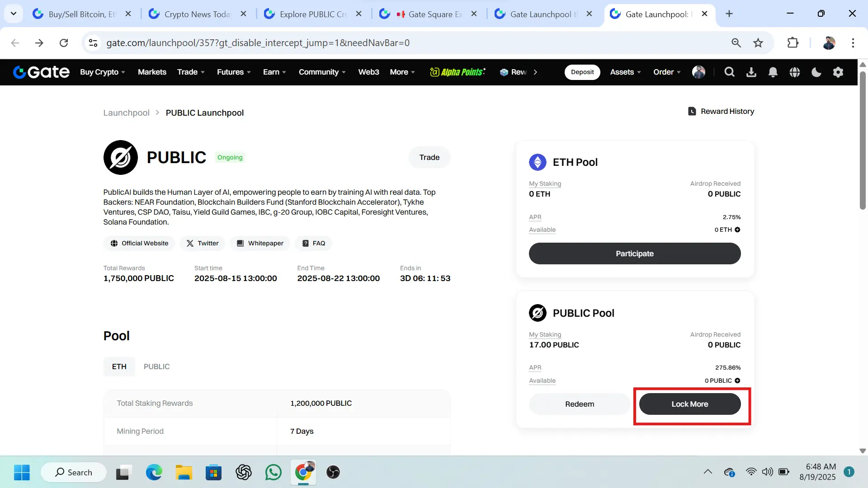Open File Explorer from the taskbar
The width and height of the screenshot is (868, 488).
[184, 472]
